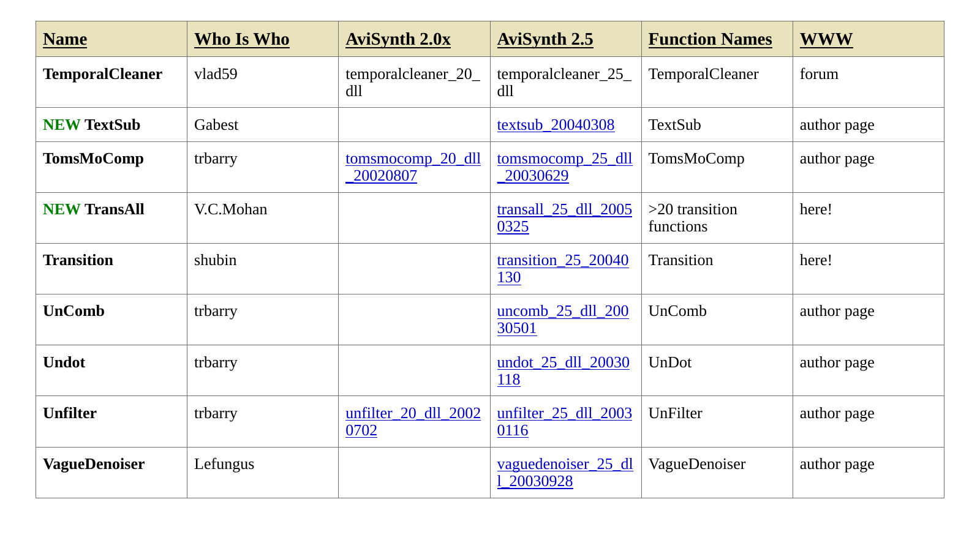This screenshot has width=980, height=551.
Task: Open the tomsmocomp_25_dll_20030629 link
Action: [564, 167]
